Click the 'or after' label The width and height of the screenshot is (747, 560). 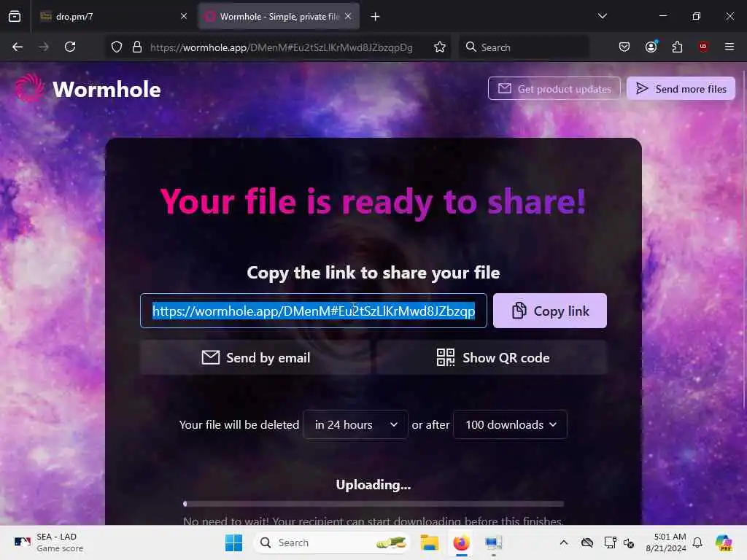(x=430, y=424)
